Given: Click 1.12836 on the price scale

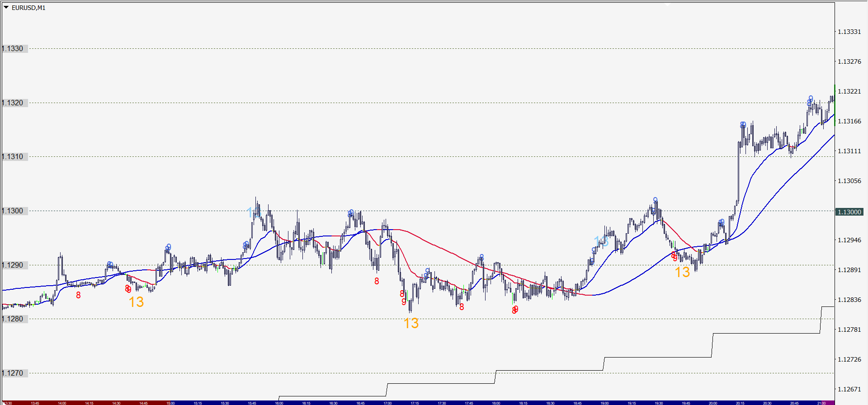Looking at the screenshot, I should (849, 300).
